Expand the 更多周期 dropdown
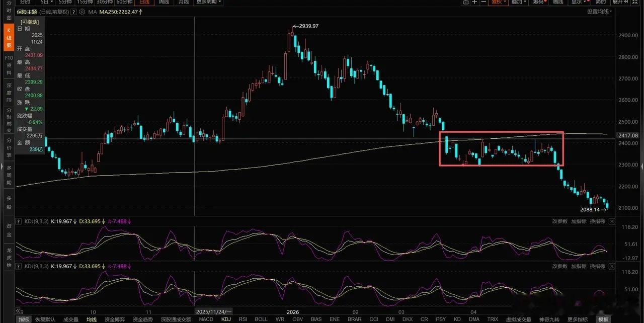Viewport: 644px width, 323px height. (209, 2)
